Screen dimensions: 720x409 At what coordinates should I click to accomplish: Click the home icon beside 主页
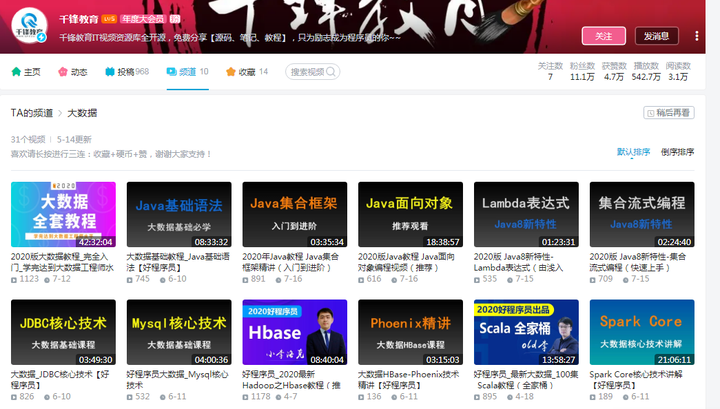16,72
